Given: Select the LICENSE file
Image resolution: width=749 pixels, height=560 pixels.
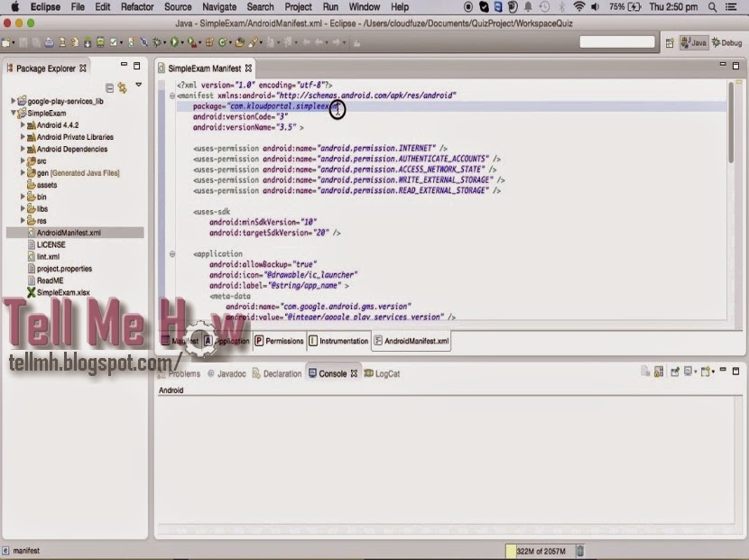Looking at the screenshot, I should pyautogui.click(x=51, y=244).
